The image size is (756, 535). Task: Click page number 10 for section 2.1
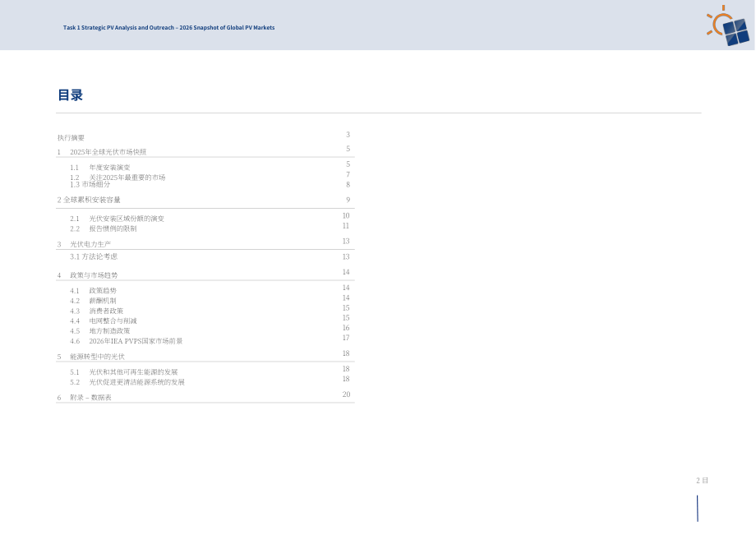click(346, 215)
